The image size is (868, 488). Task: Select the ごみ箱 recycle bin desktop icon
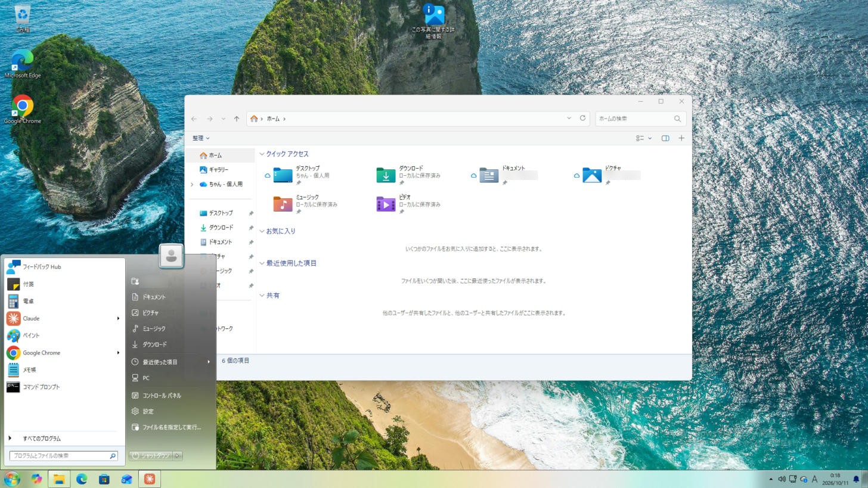click(x=22, y=18)
